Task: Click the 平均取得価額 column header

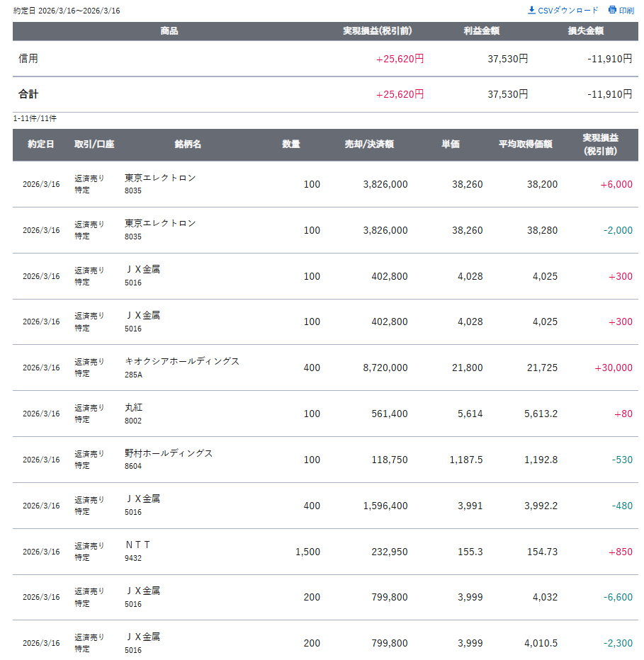Action: click(x=525, y=144)
